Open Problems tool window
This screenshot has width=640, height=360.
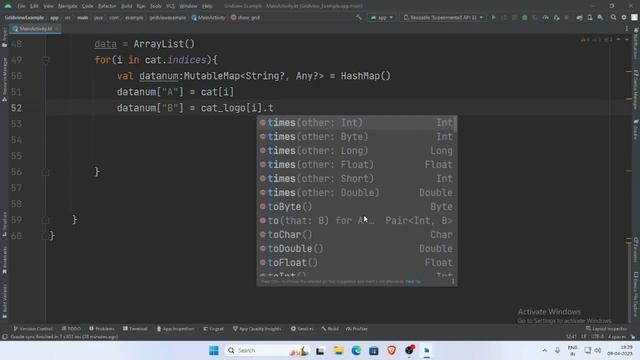pyautogui.click(x=102, y=329)
